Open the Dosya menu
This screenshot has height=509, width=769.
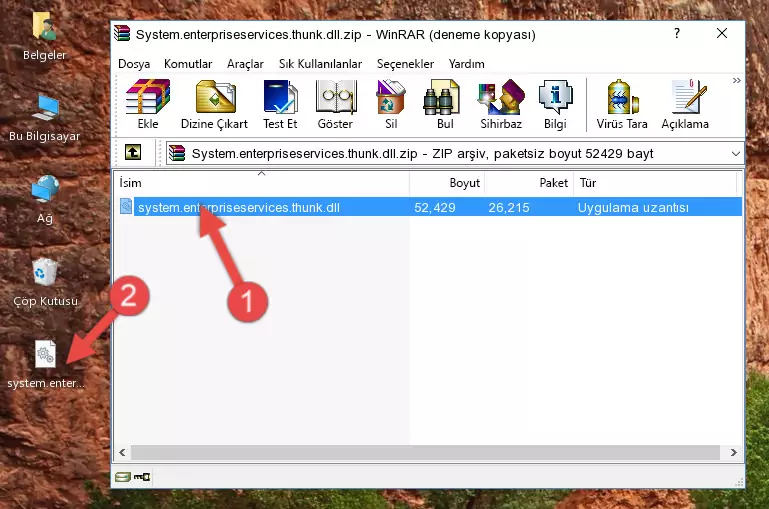(x=134, y=64)
